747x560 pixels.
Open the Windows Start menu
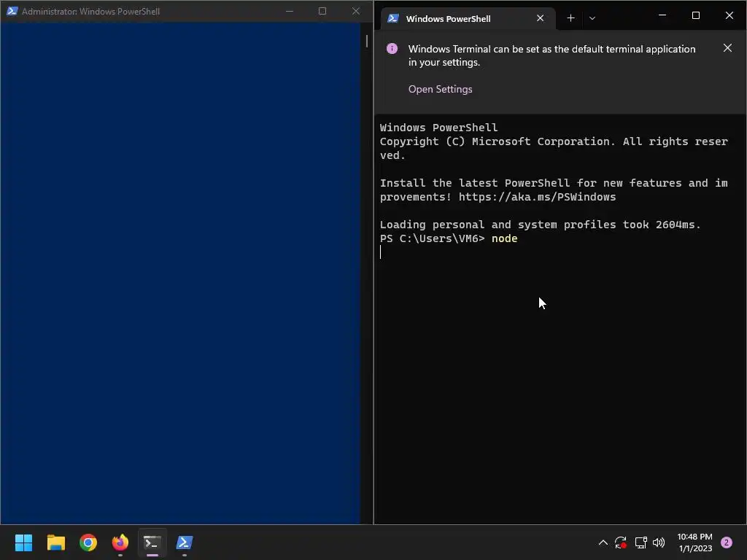tap(23, 542)
